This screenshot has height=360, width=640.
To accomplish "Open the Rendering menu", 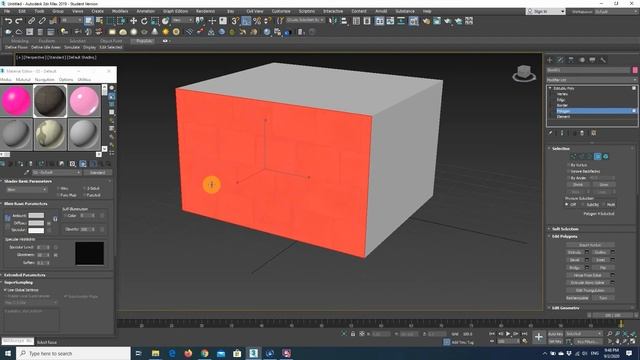I will (x=205, y=11).
